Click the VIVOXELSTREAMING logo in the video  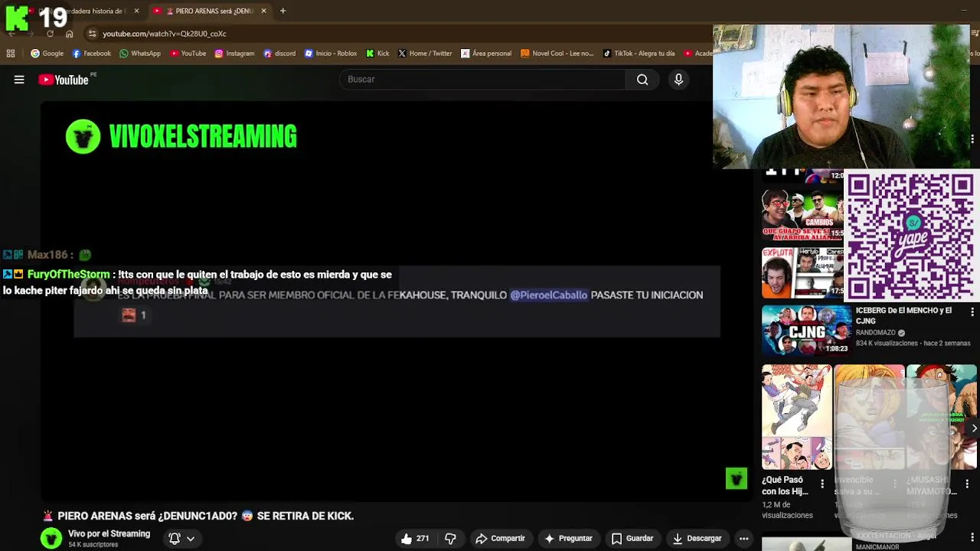[x=181, y=137]
